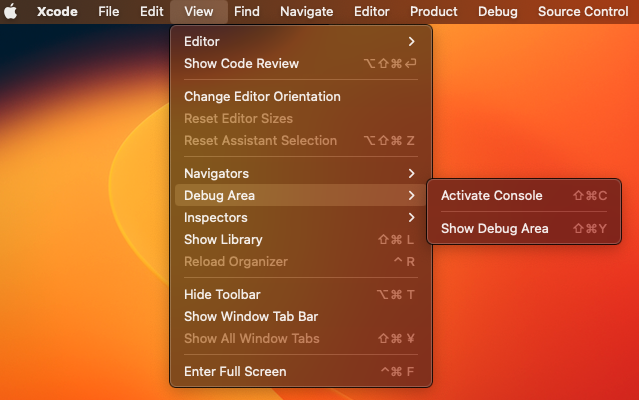Viewport: 639px width, 400px height.
Task: Close the open View menu
Action: [198, 11]
